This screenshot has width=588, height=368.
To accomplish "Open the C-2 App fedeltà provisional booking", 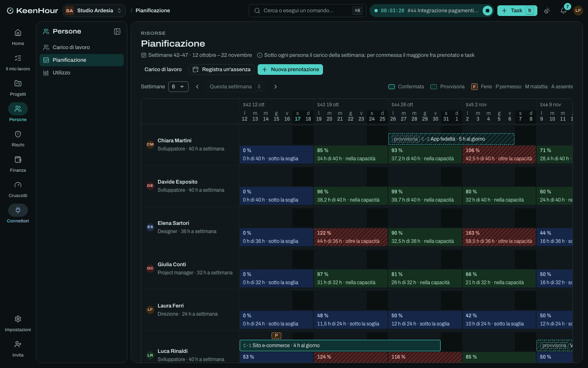I will [451, 139].
